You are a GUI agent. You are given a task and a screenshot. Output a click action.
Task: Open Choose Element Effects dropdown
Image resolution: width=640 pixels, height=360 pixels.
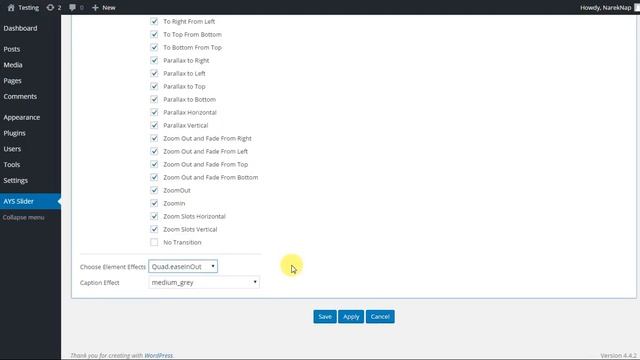[x=183, y=267]
